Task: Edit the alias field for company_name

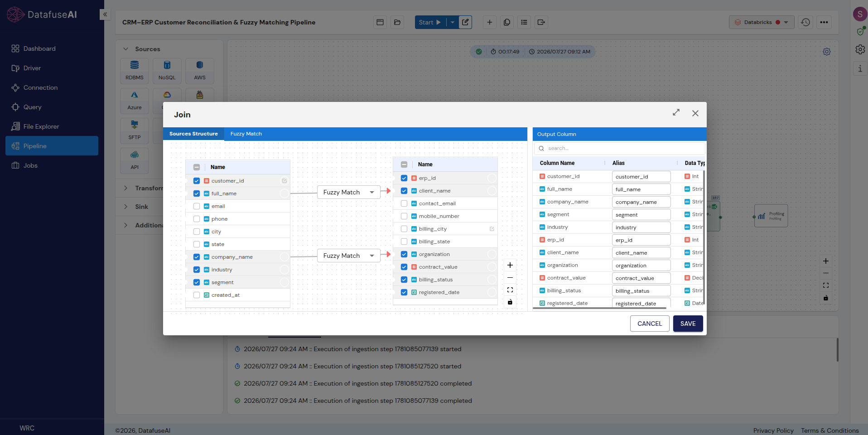Action: coord(641,202)
